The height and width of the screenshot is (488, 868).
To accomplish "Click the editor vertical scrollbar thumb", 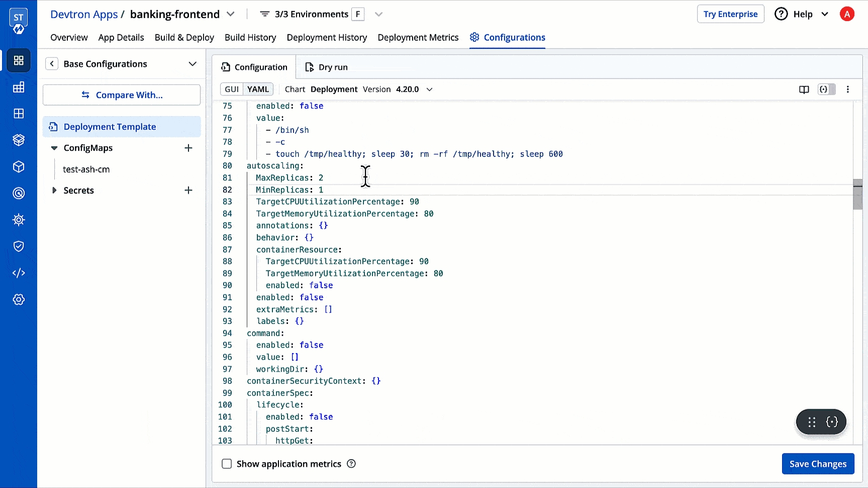I will (x=857, y=194).
